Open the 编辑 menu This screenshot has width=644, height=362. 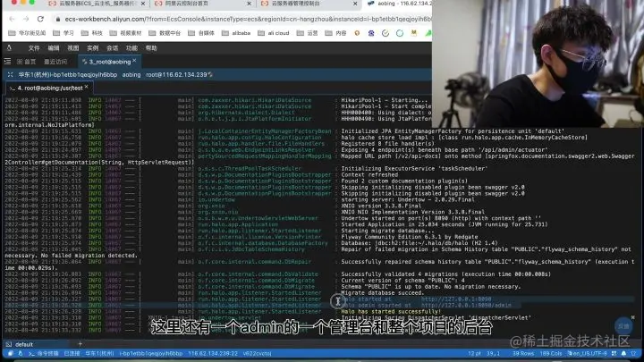(x=54, y=48)
